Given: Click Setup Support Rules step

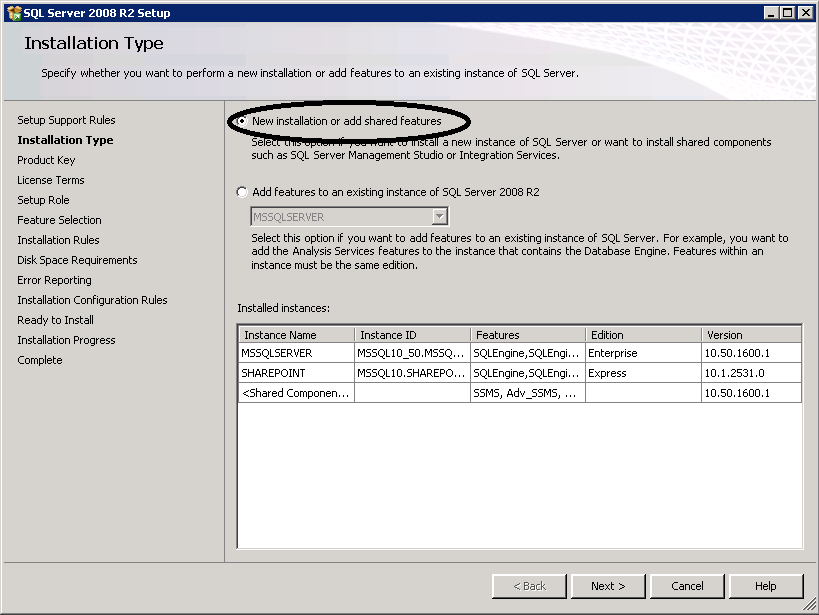Looking at the screenshot, I should click(66, 120).
